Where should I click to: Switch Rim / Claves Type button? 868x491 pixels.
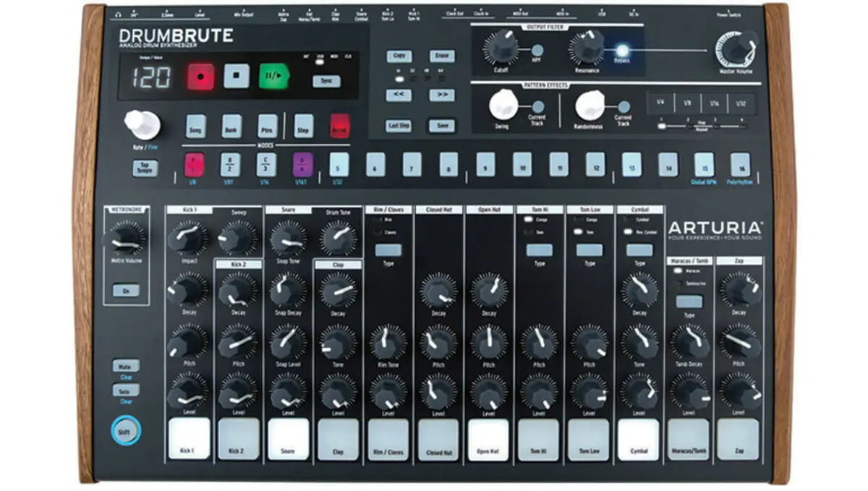click(388, 250)
